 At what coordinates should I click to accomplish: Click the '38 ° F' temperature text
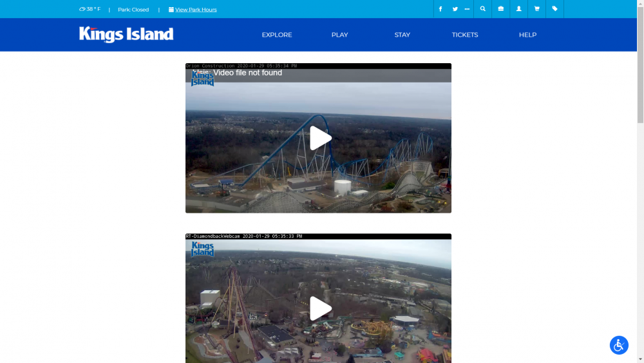tap(93, 9)
